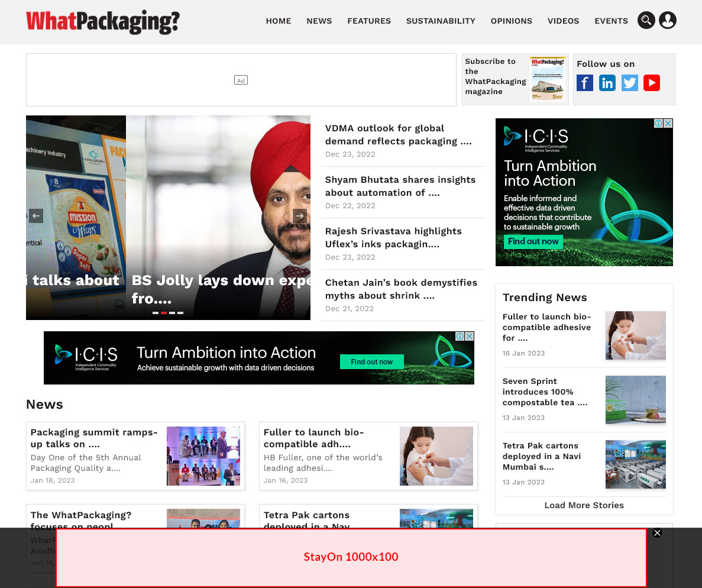
Task: Open Fuller to launch bio-compatible news card
Action: click(x=368, y=456)
